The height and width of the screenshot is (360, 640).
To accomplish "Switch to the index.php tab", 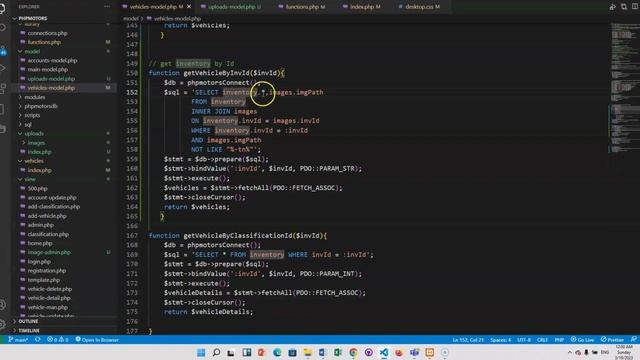I will 362,7.
